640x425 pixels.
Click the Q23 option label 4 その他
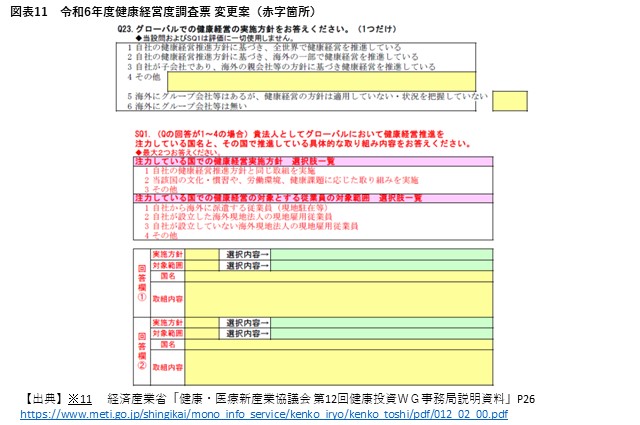tap(144, 77)
